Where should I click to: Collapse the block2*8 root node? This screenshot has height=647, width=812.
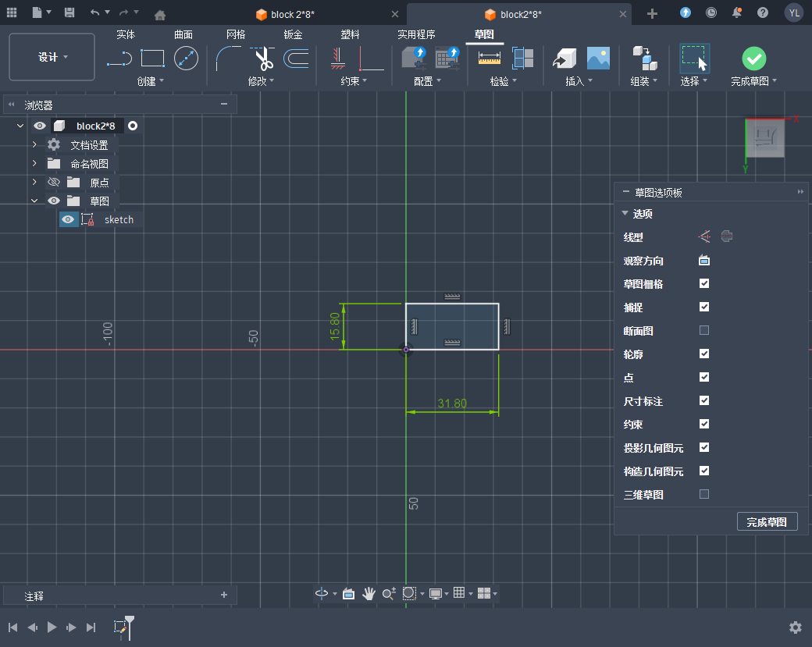[x=20, y=126]
